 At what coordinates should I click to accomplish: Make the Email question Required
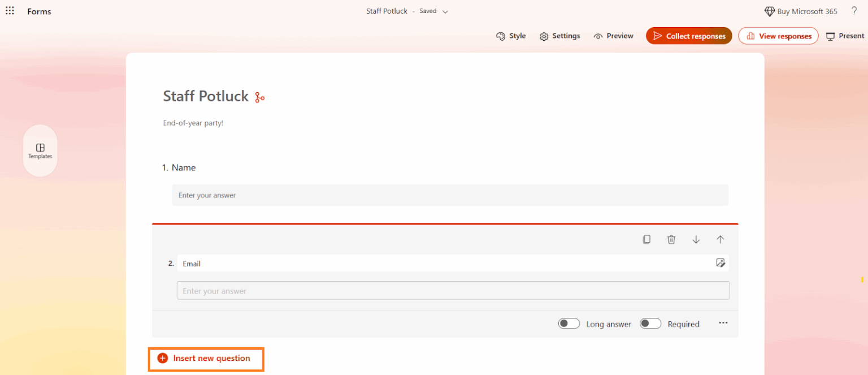(650, 323)
